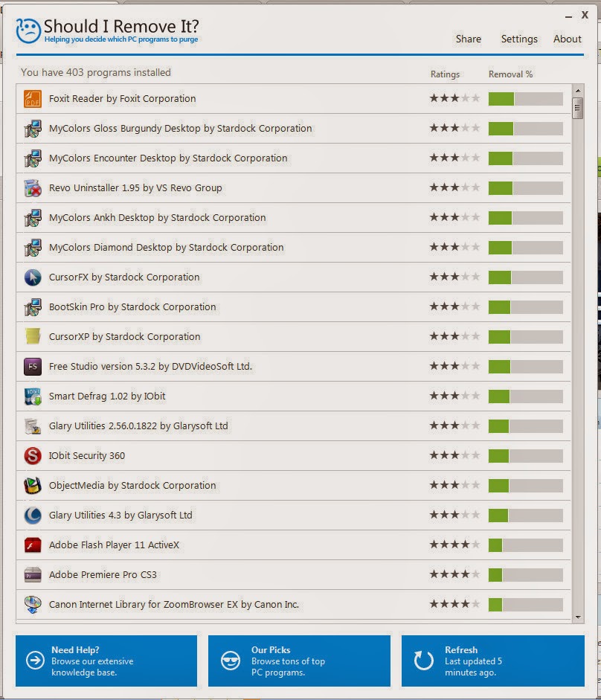601x700 pixels.
Task: Click the program list scrollbar thumb
Action: [x=578, y=108]
